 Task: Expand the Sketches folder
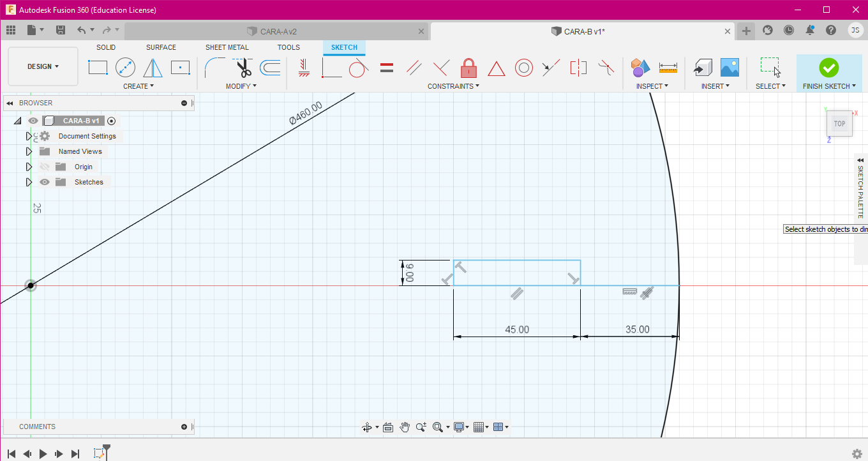[29, 182]
